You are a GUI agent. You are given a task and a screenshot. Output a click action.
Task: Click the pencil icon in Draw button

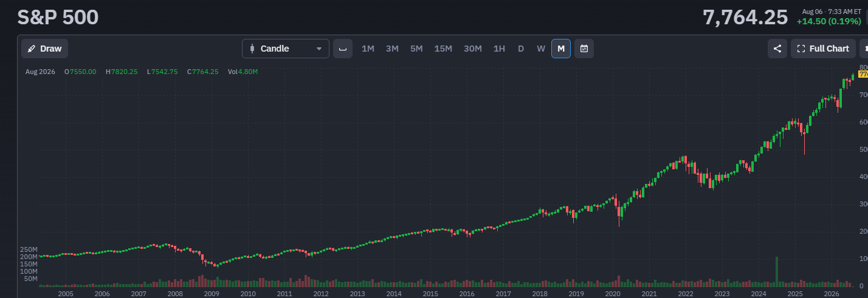click(32, 49)
